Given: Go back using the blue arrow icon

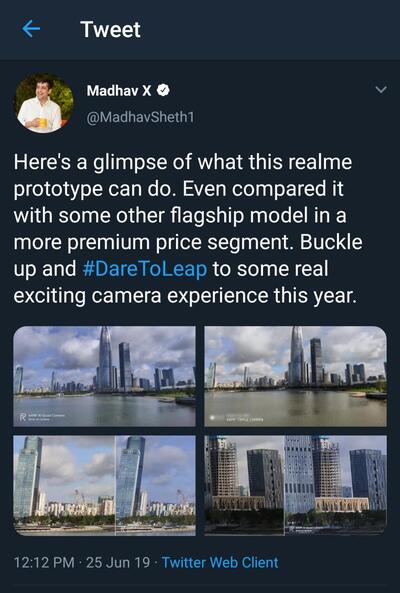Looking at the screenshot, I should 31,29.
